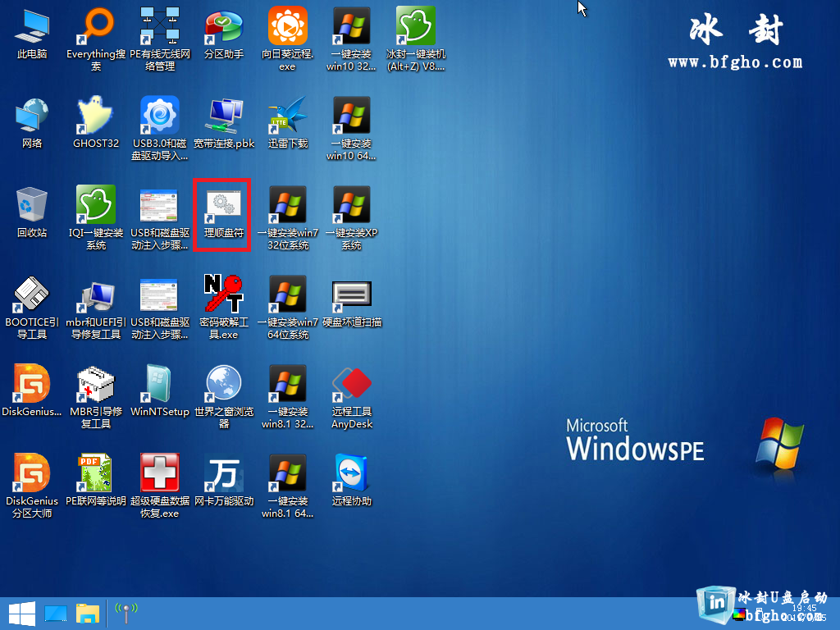The height and width of the screenshot is (630, 840).
Task: Open 网卡万能驱动 shortcut
Action: point(224,481)
